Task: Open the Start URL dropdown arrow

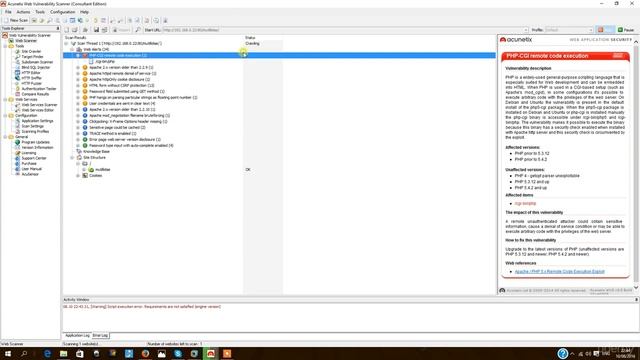Action: [x=526, y=30]
